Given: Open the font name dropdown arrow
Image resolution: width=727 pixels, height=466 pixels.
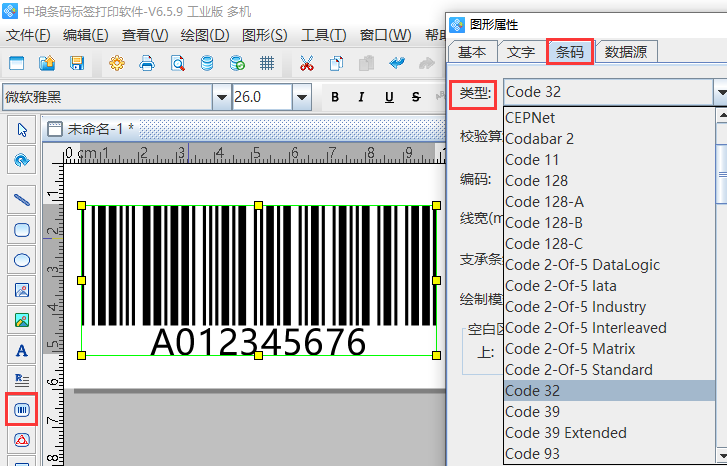Looking at the screenshot, I should (x=222, y=97).
